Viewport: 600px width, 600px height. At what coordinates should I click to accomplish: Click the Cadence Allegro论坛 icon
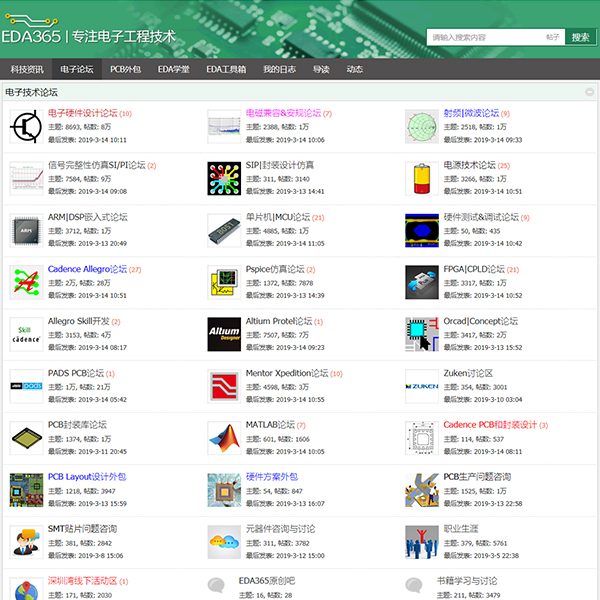coord(26,282)
